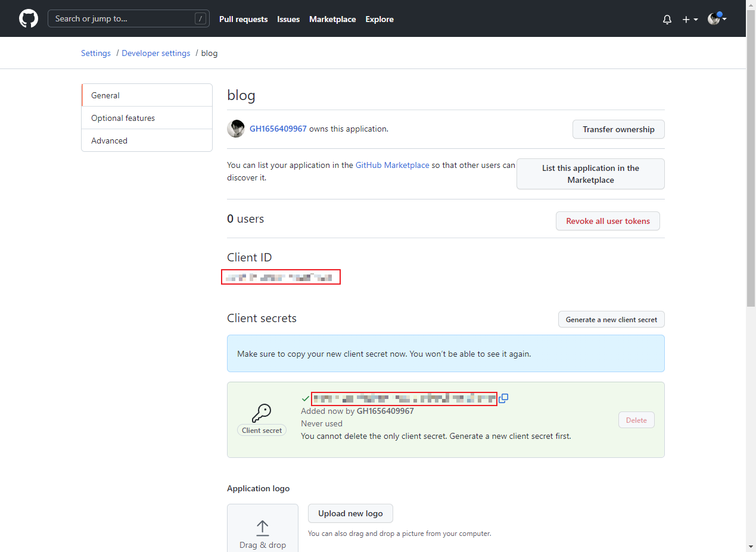Image resolution: width=756 pixels, height=552 pixels.
Task: Click Transfer ownership button
Action: (x=618, y=129)
